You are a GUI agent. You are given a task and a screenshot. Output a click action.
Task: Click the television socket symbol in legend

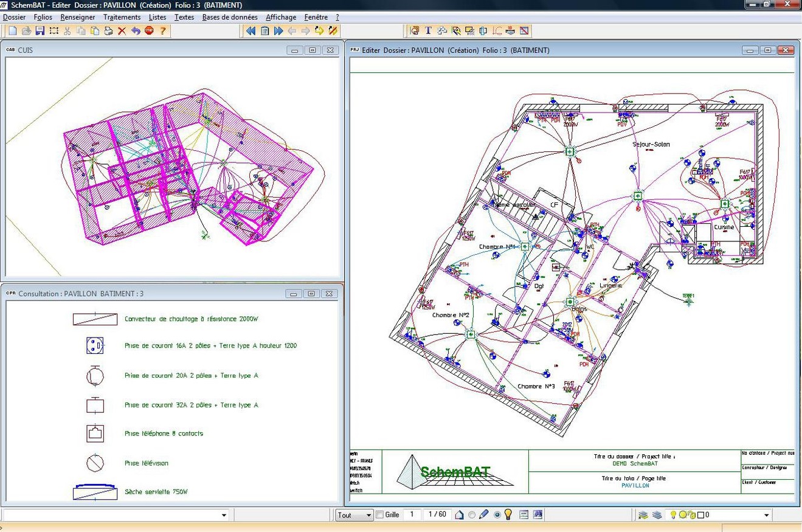pyautogui.click(x=95, y=463)
